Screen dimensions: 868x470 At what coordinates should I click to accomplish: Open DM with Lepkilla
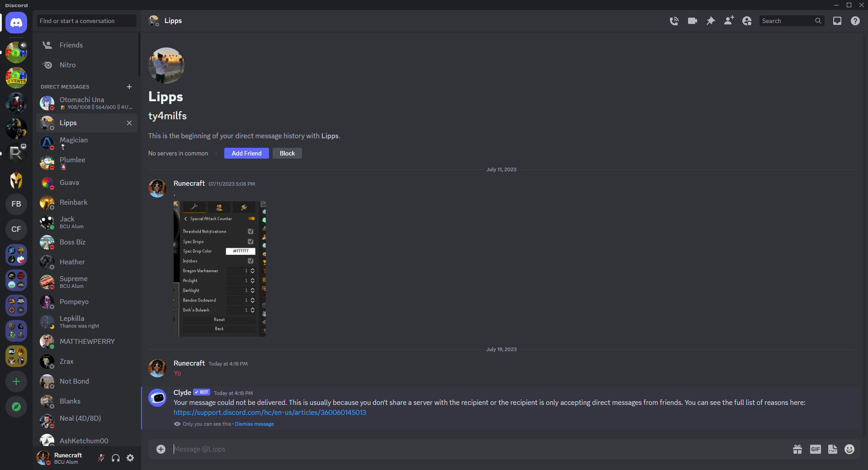(87, 322)
